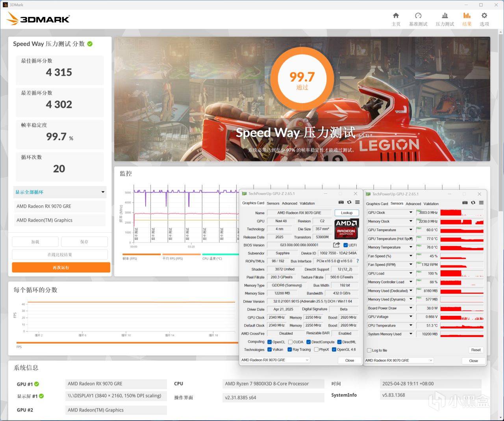This screenshot has height=421, width=504.
Task: Open the 选项 options gear
Action: click(x=484, y=19)
